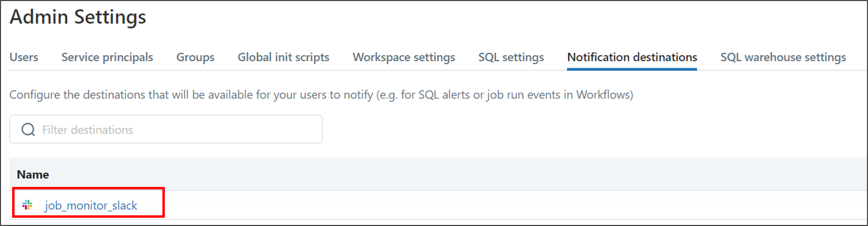Switch to the SQL settings tab
This screenshot has height=226, width=868.
click(x=511, y=57)
